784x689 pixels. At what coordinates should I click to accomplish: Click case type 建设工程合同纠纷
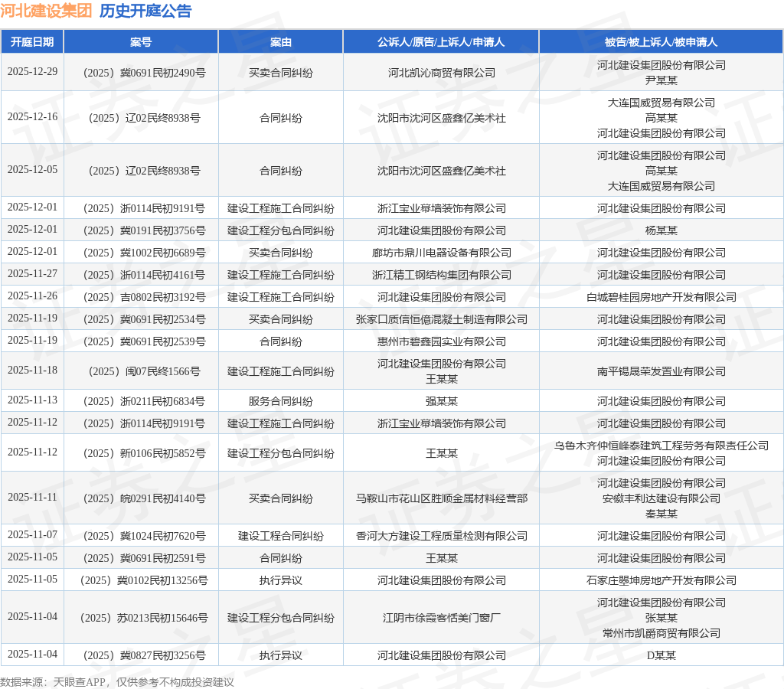coord(280,536)
